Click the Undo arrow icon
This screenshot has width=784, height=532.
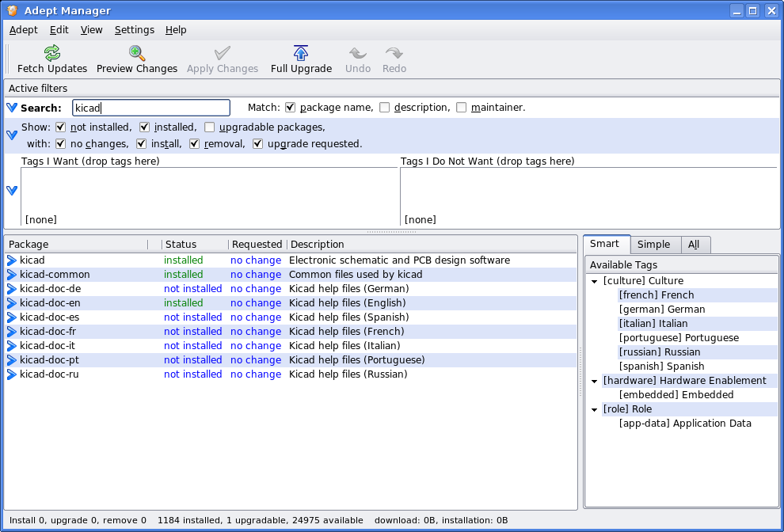[x=358, y=53]
